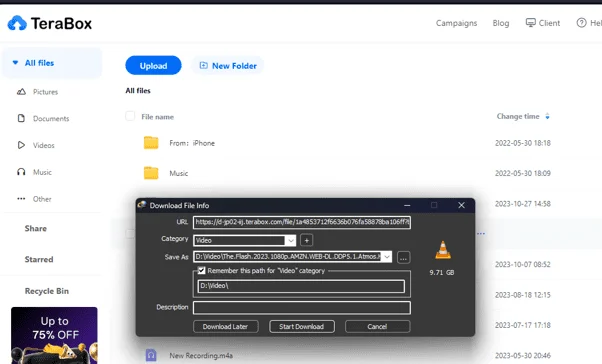Screen dimensions: 602x364
Task: Click the Up to 75% OFF promo banner
Action: coord(54,335)
